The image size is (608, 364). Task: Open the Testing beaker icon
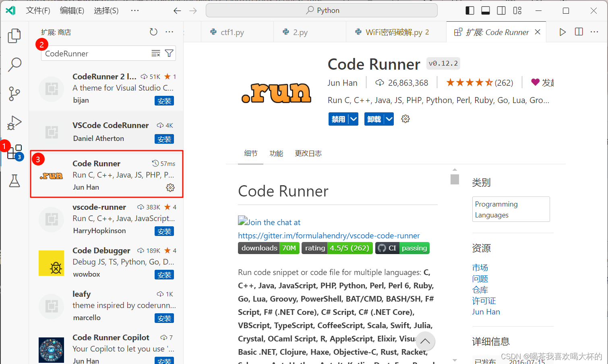point(14,181)
